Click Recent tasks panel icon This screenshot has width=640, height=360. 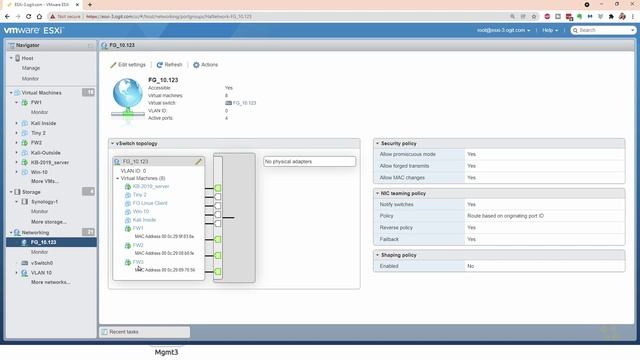pos(104,332)
